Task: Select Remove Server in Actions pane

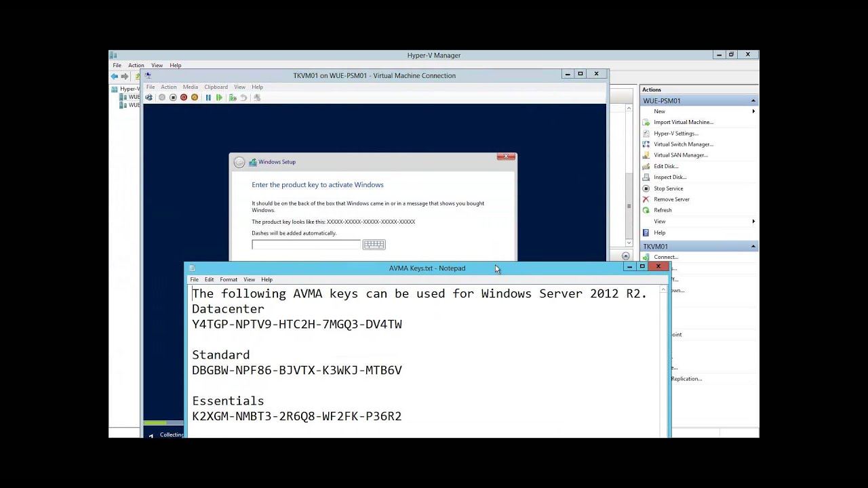Action: (672, 199)
